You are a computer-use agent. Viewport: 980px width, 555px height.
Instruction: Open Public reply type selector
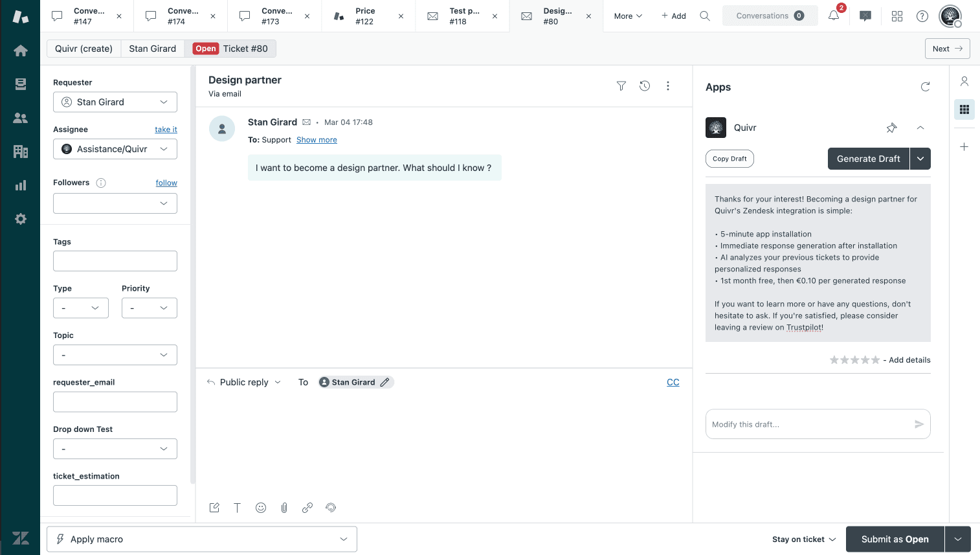tap(244, 382)
